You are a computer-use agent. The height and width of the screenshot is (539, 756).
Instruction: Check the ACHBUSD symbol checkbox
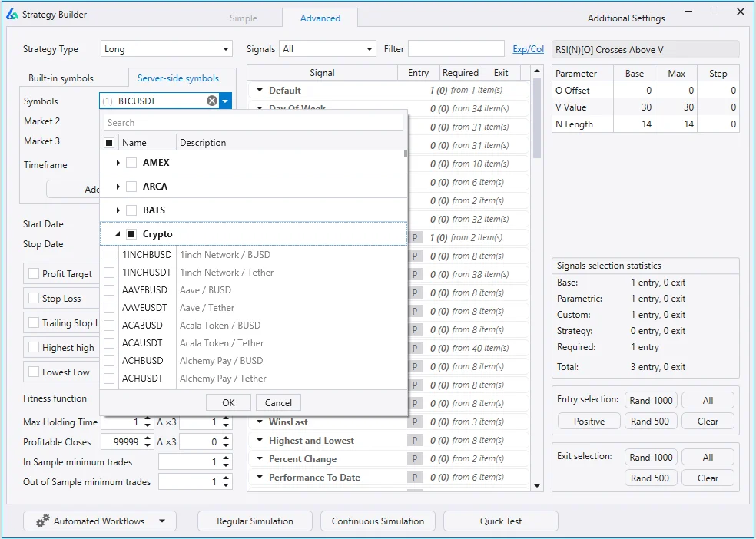(109, 361)
